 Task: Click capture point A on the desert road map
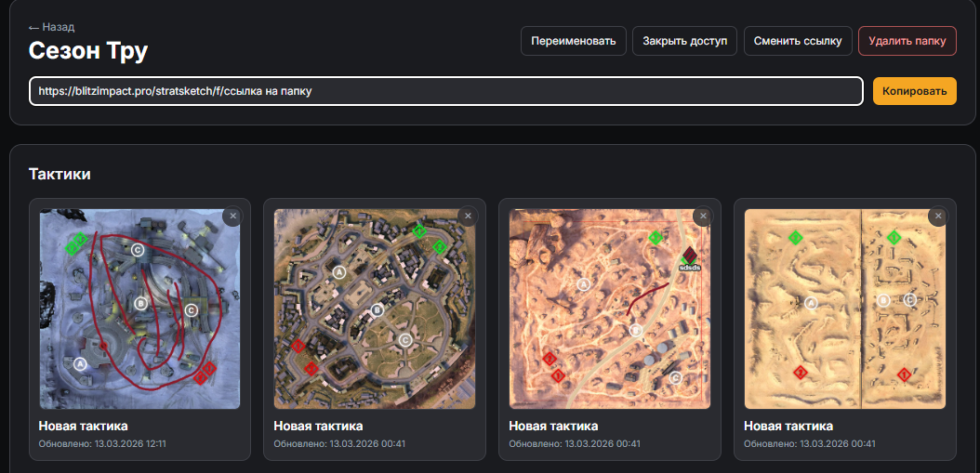point(584,285)
